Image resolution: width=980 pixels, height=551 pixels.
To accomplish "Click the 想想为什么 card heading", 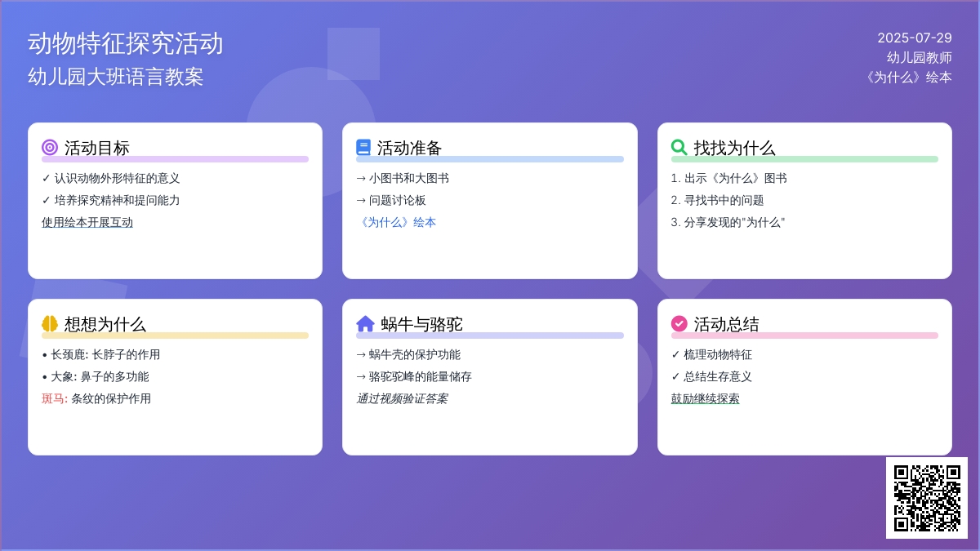I will click(x=105, y=324).
